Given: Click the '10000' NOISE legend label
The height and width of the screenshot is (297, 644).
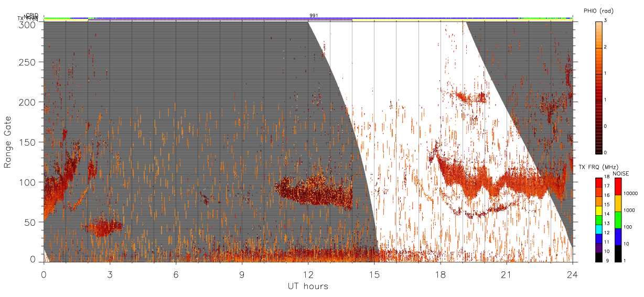Looking at the screenshot, I should (631, 194).
